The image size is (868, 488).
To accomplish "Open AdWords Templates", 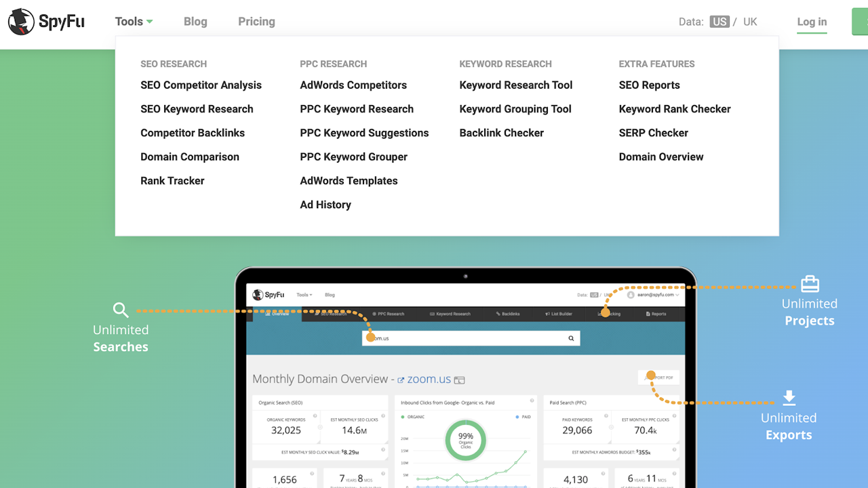I will pos(349,181).
